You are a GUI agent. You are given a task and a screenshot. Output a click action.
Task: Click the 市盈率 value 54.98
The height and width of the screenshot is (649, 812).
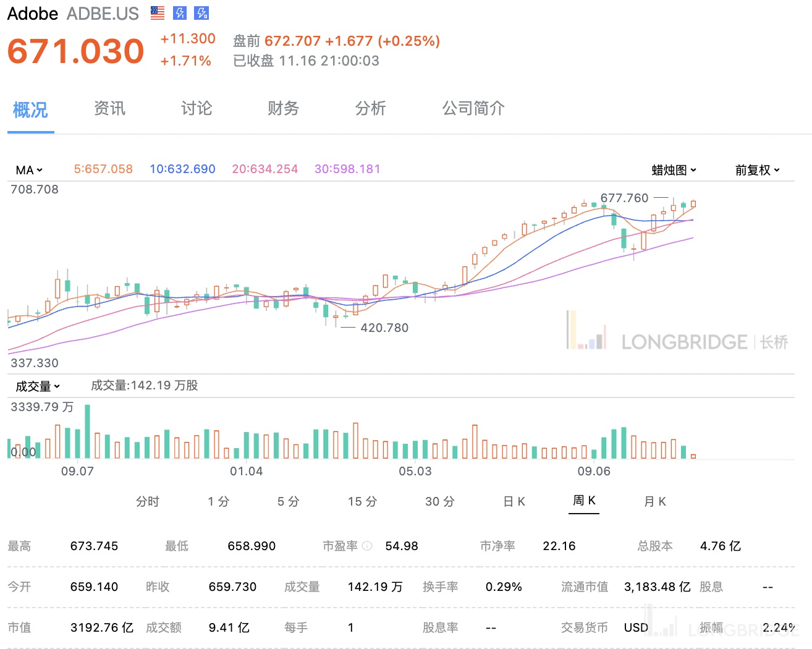(x=402, y=546)
